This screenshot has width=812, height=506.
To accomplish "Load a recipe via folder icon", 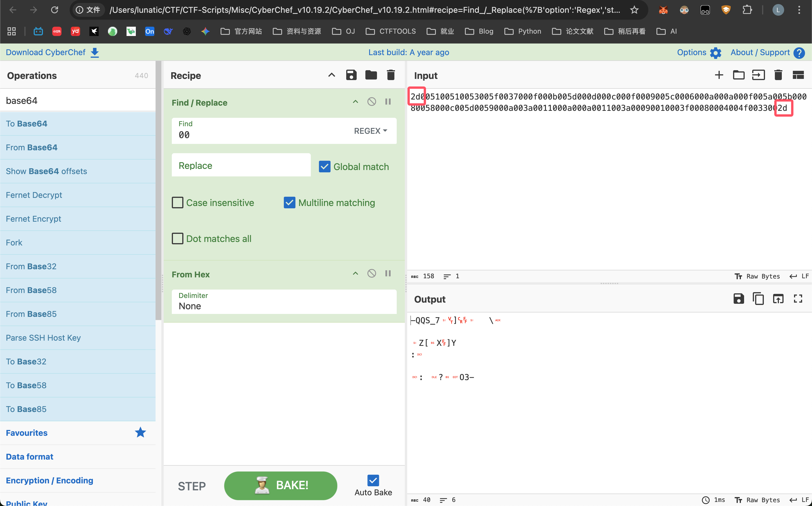I will (x=371, y=75).
